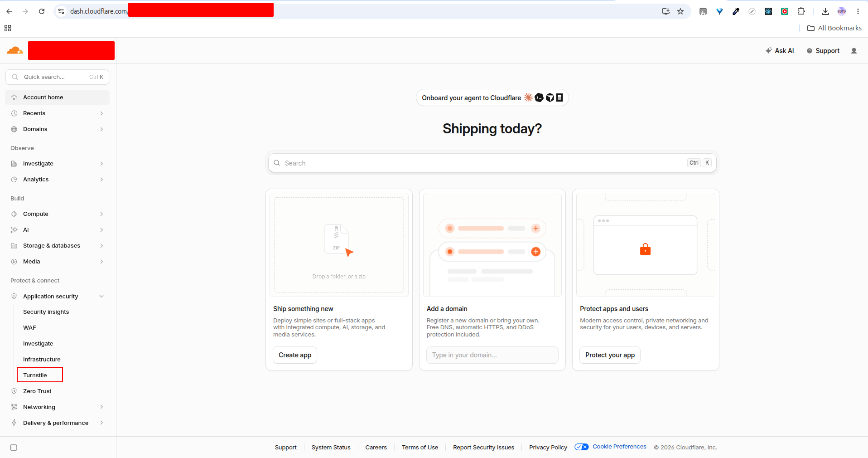
Task: Expand the Recents chevron
Action: coord(101,113)
